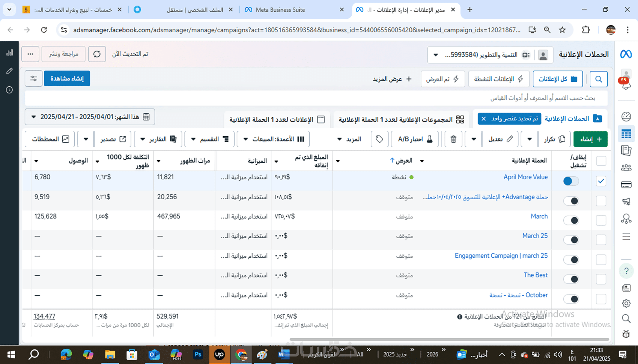
Task: Click the A/B test (اختبار A/B) button
Action: click(415, 139)
